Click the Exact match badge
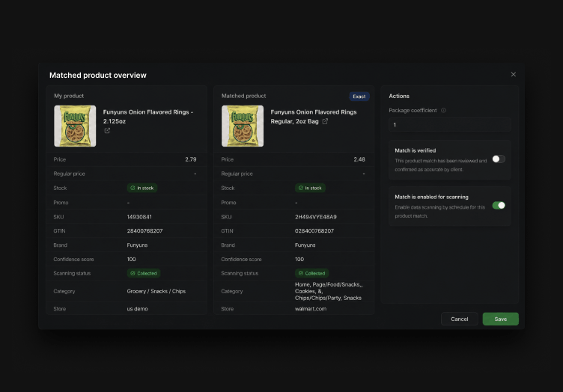Viewport: 563px width, 392px height. 359,97
